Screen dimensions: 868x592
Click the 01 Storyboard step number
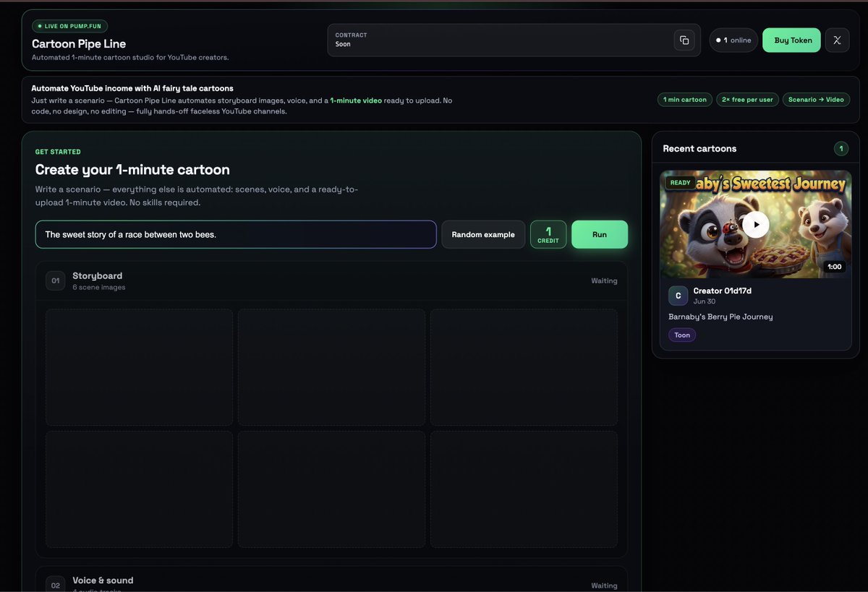pos(56,280)
